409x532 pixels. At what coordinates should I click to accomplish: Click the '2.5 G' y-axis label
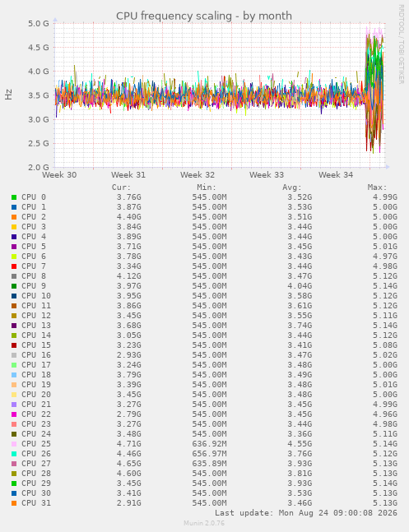click(39, 143)
